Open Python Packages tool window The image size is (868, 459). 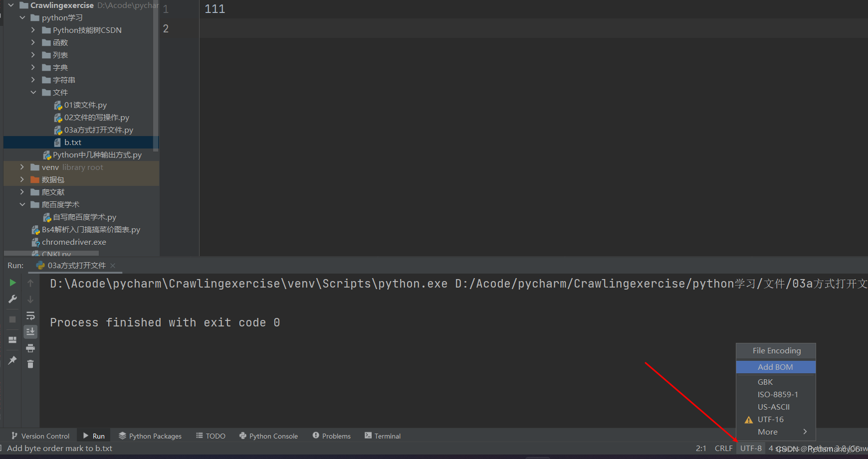150,436
